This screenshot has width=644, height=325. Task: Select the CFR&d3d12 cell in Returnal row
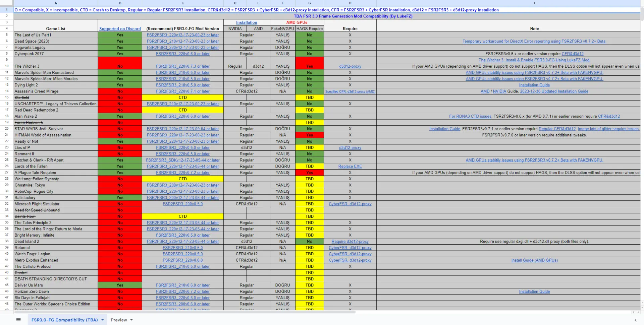[247, 248]
